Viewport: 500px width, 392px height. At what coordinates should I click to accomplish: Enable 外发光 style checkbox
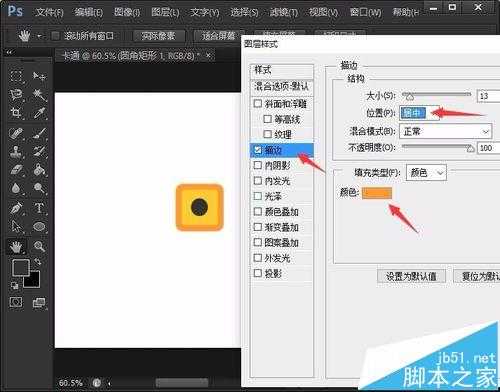click(258, 258)
